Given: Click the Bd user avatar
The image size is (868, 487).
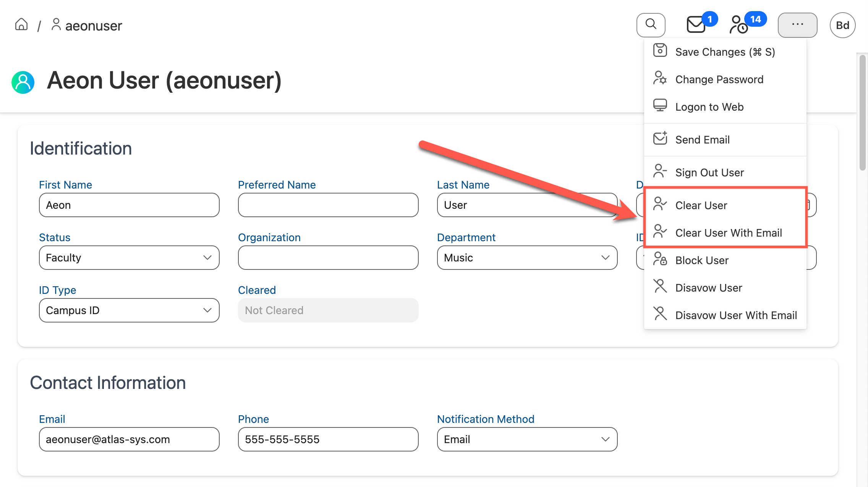Looking at the screenshot, I should tap(842, 25).
